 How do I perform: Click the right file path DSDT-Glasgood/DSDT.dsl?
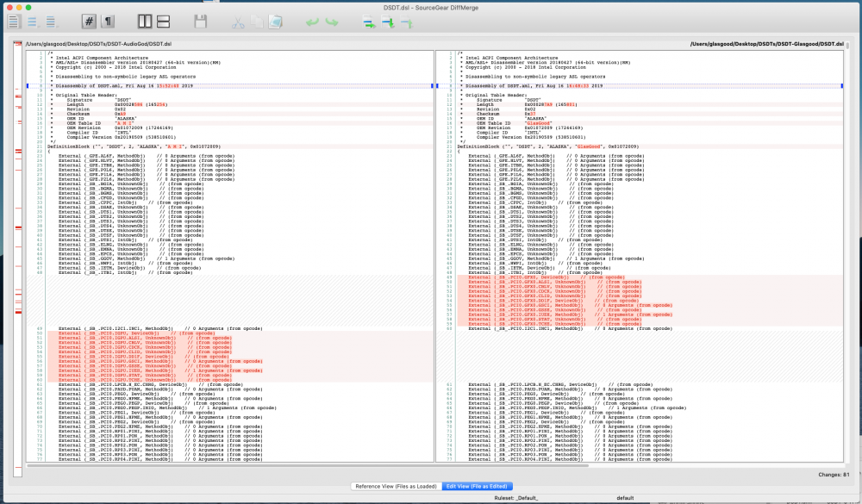[767, 44]
